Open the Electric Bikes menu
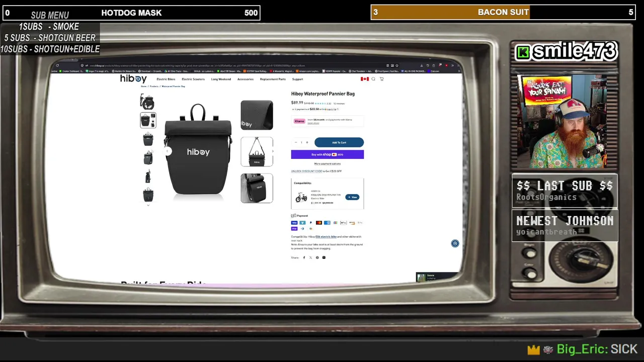 [x=166, y=79]
